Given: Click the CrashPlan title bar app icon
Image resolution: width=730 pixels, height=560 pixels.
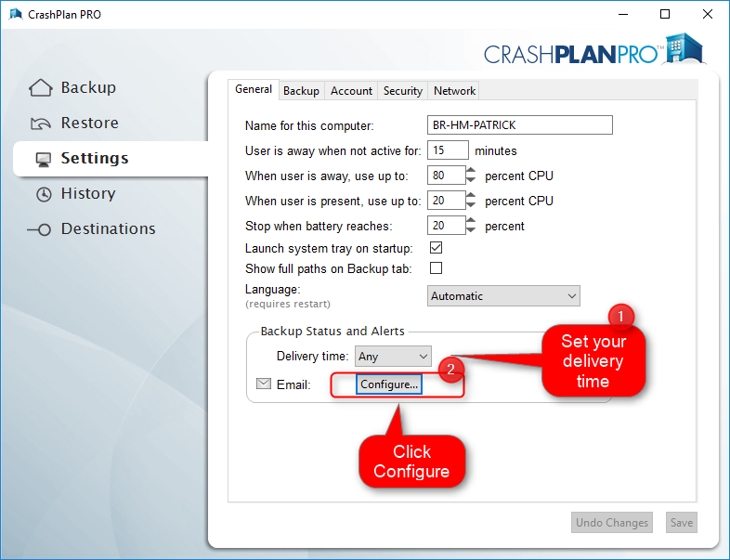Looking at the screenshot, I should click(x=16, y=15).
